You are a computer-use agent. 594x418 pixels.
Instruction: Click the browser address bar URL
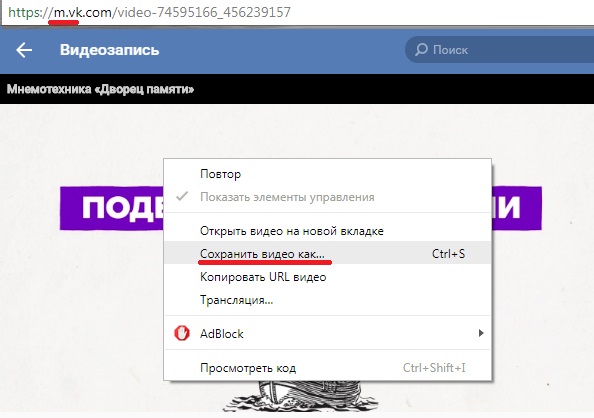point(149,12)
